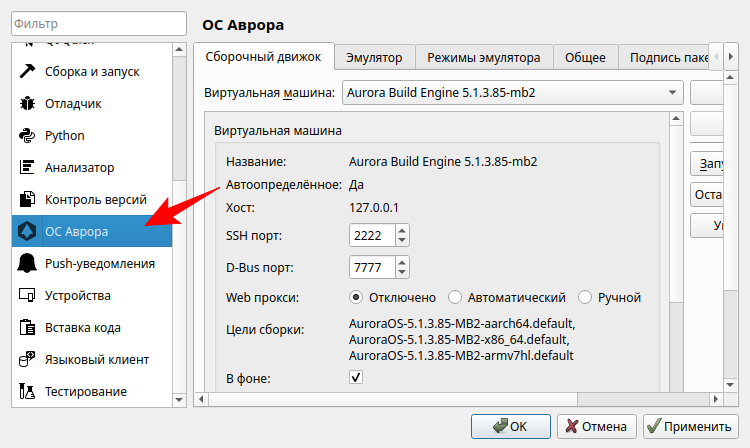The width and height of the screenshot is (750, 448).
Task: Toggle the В фоне checkbox
Action: coord(356,377)
